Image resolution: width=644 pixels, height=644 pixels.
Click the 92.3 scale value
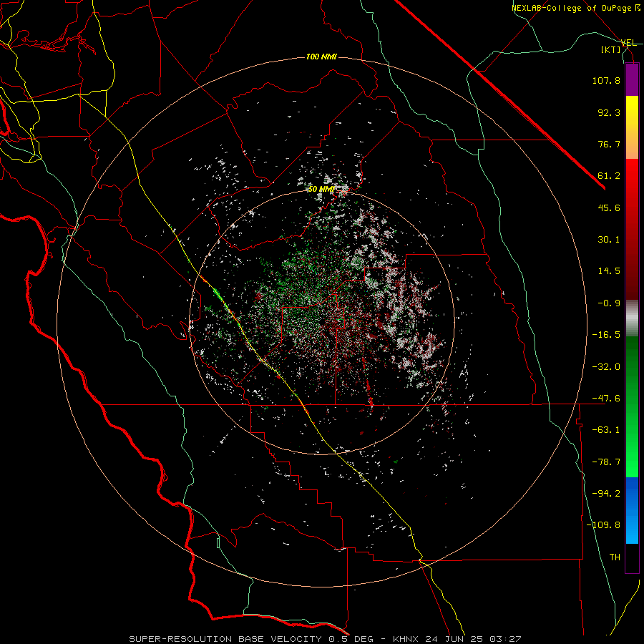tap(609, 112)
